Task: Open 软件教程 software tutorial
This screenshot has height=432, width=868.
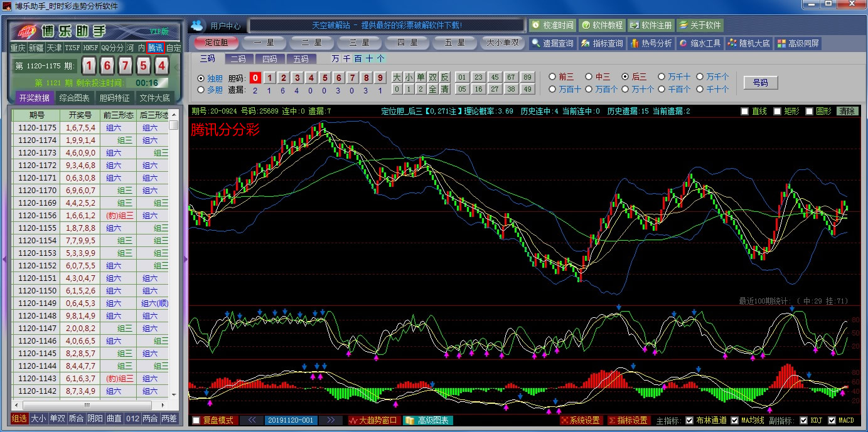Action: click(x=601, y=26)
